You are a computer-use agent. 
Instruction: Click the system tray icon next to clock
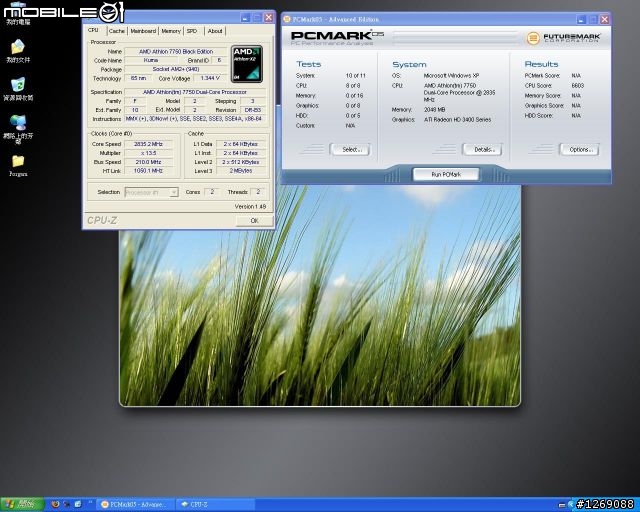562,505
